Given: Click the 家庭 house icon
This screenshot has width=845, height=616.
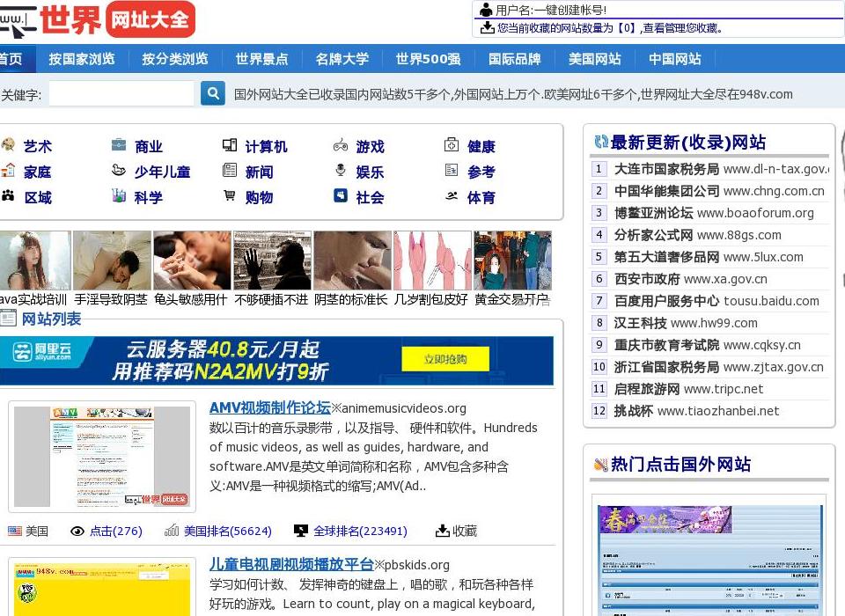Looking at the screenshot, I should tap(8, 171).
